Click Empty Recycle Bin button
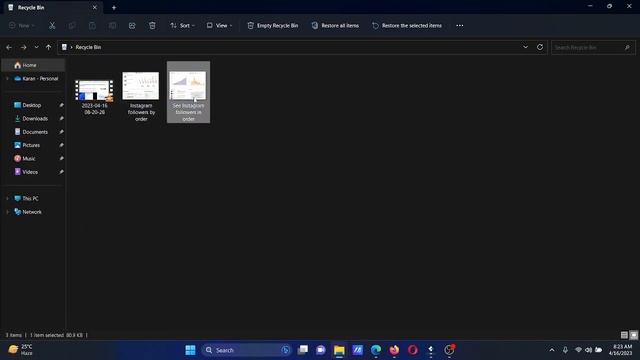Image resolution: width=640 pixels, height=360 pixels. 273,25
